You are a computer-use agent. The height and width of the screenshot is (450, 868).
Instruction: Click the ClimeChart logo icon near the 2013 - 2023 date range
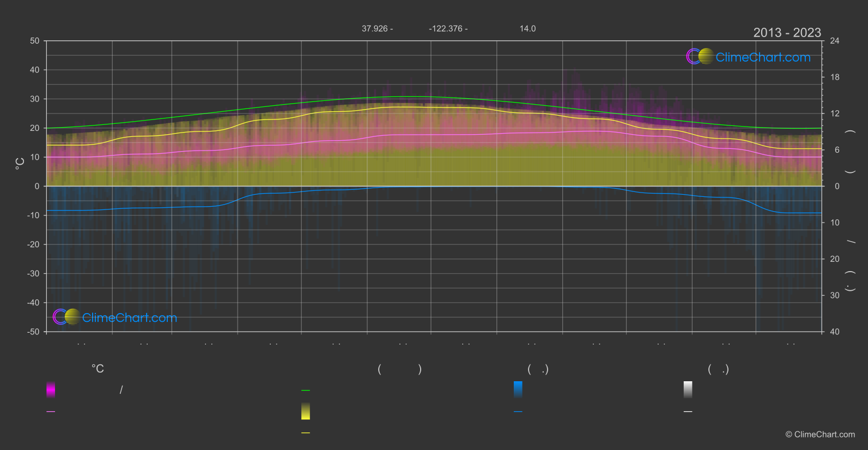pyautogui.click(x=700, y=56)
